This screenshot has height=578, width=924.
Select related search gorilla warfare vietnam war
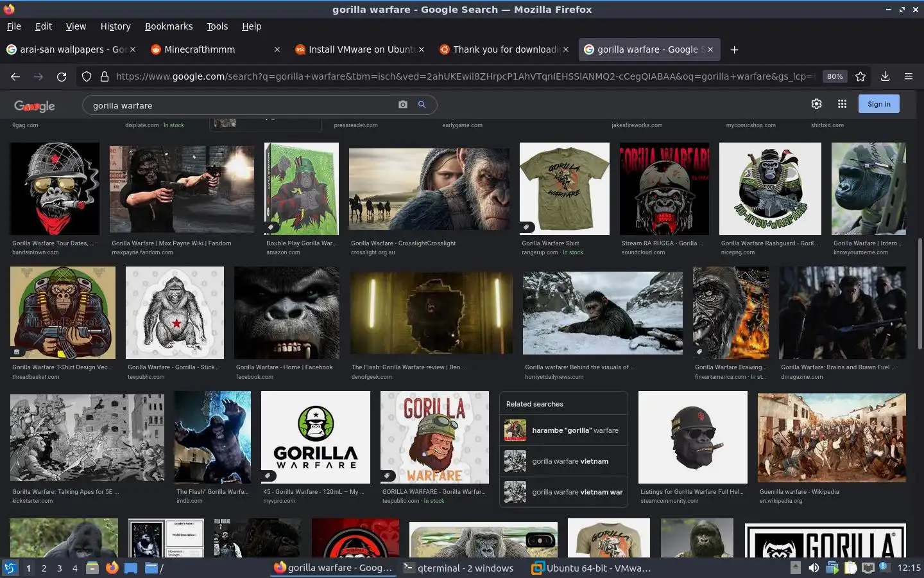pyautogui.click(x=563, y=492)
